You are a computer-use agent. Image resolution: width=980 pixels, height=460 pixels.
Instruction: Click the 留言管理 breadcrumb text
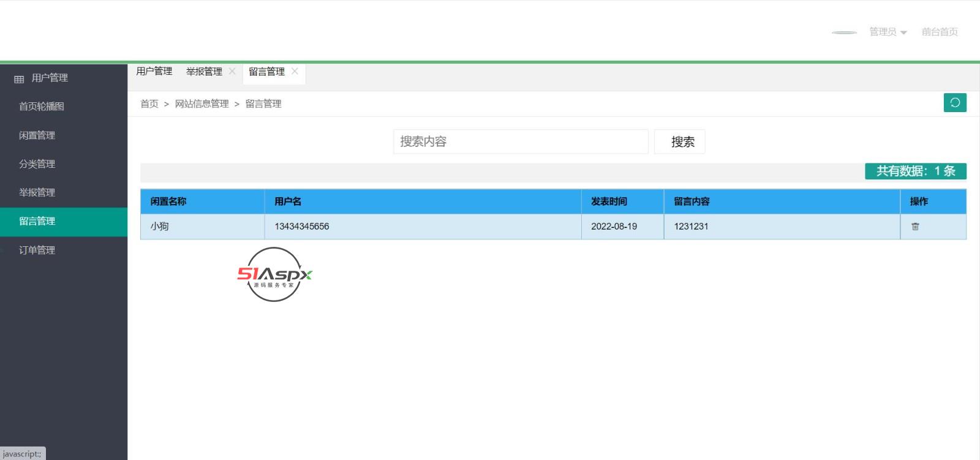pos(263,104)
